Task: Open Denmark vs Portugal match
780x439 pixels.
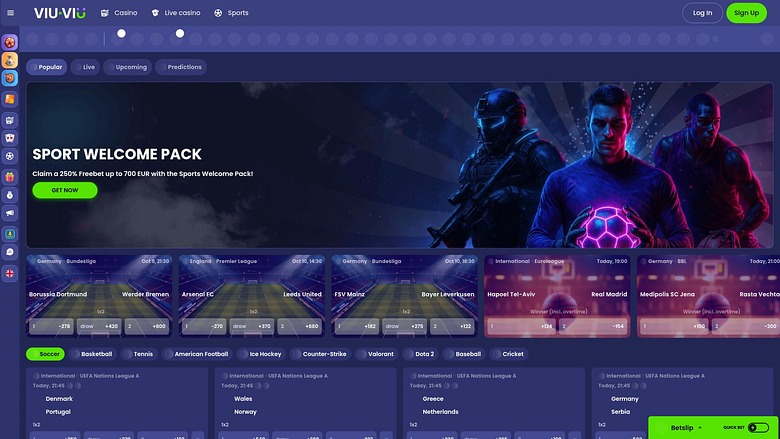Action: [117, 403]
